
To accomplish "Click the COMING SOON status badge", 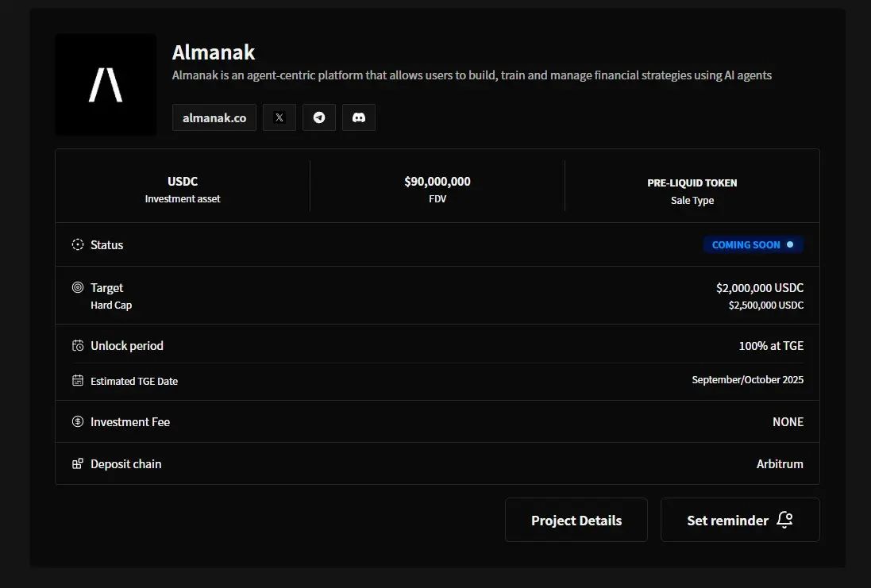I will [x=753, y=244].
